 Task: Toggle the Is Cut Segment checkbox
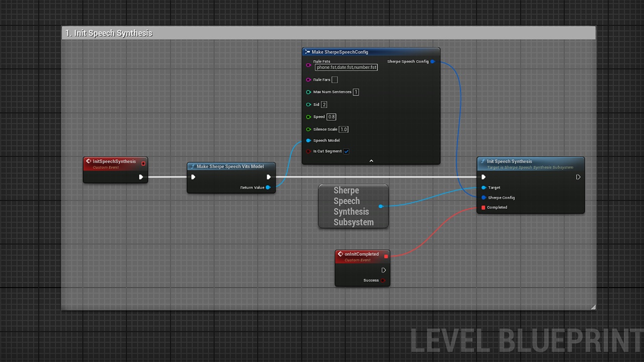pyautogui.click(x=346, y=151)
